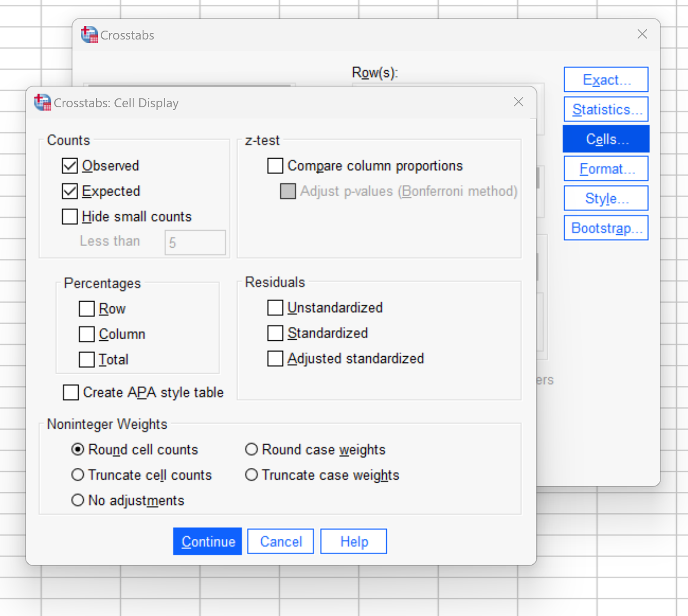The width and height of the screenshot is (688, 616).
Task: Enable Adjusted standardized residuals
Action: [x=275, y=359]
